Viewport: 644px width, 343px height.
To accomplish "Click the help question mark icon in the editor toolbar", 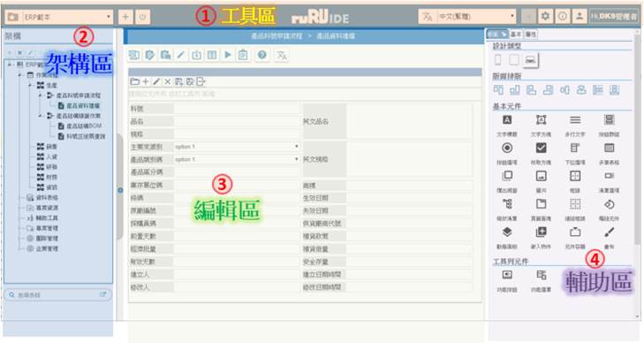I will 262,55.
